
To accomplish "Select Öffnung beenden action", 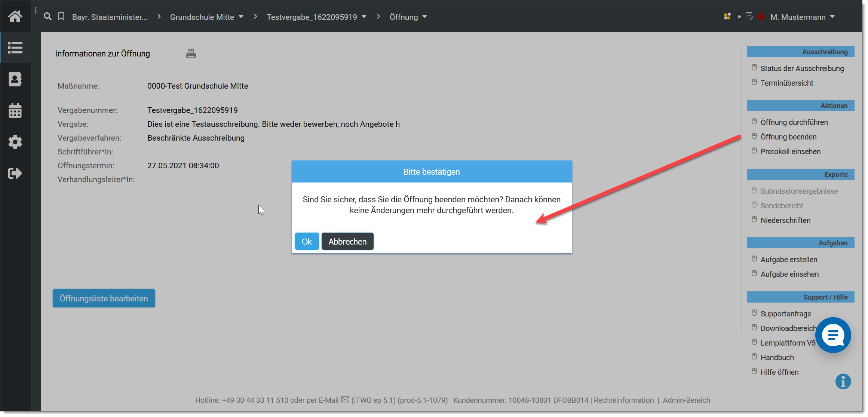I will (x=788, y=137).
